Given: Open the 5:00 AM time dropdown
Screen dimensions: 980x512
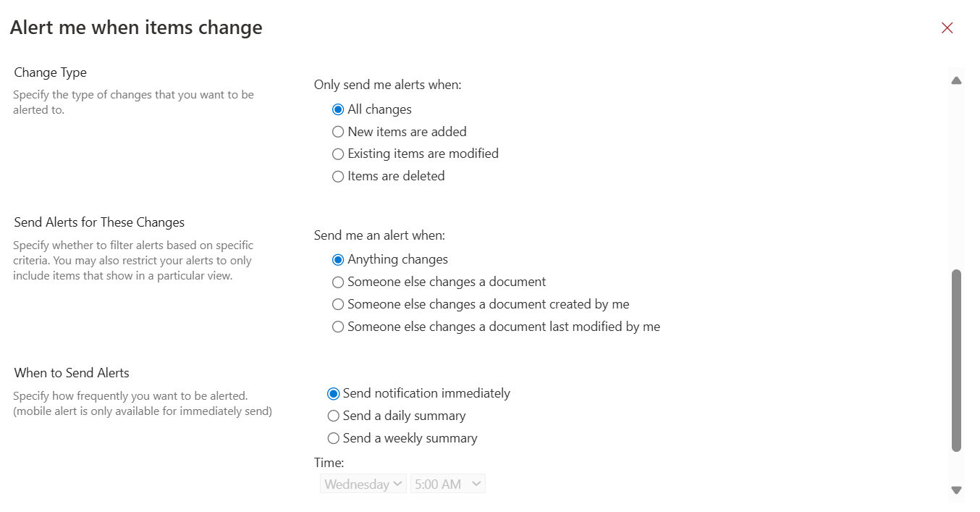Looking at the screenshot, I should coord(447,483).
